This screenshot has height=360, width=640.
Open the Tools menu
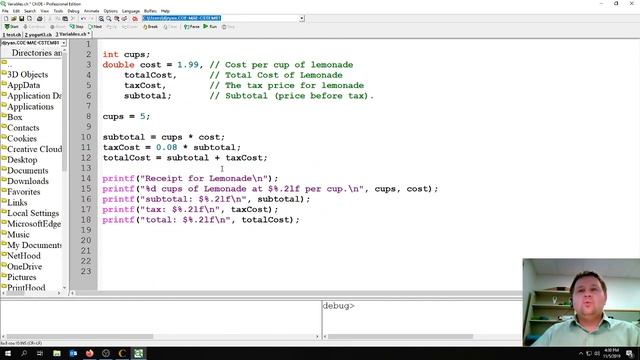[x=58, y=11]
